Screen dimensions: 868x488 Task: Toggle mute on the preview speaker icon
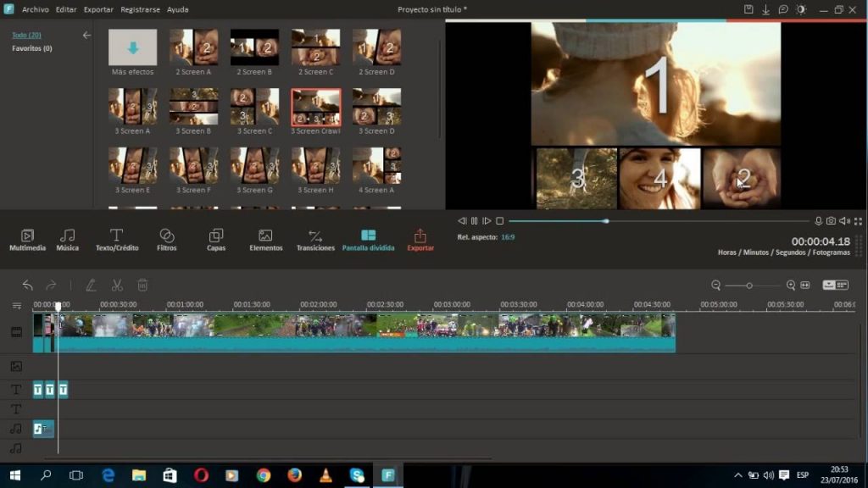point(844,221)
